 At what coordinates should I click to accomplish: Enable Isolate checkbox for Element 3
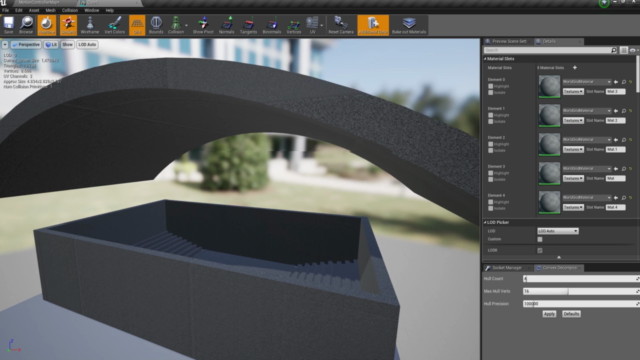tap(491, 180)
